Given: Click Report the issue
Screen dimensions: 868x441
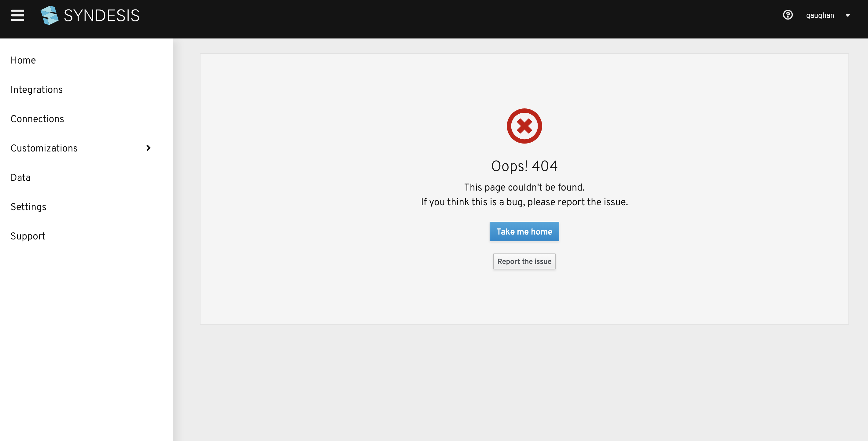Looking at the screenshot, I should [x=524, y=261].
